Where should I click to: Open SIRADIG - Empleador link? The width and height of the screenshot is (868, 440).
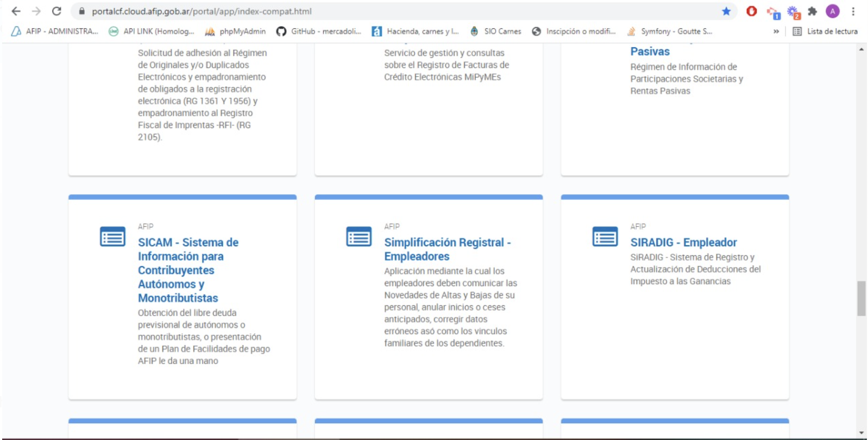click(683, 242)
